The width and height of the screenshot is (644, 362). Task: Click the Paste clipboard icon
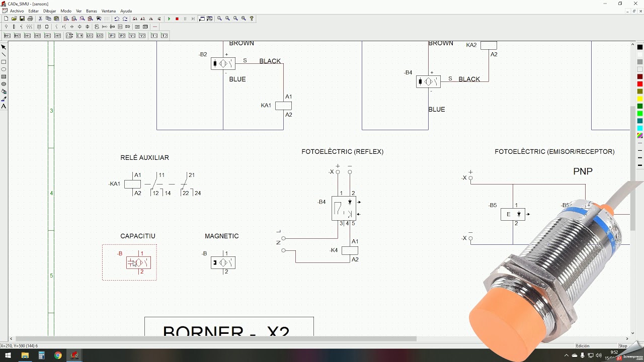(56, 19)
